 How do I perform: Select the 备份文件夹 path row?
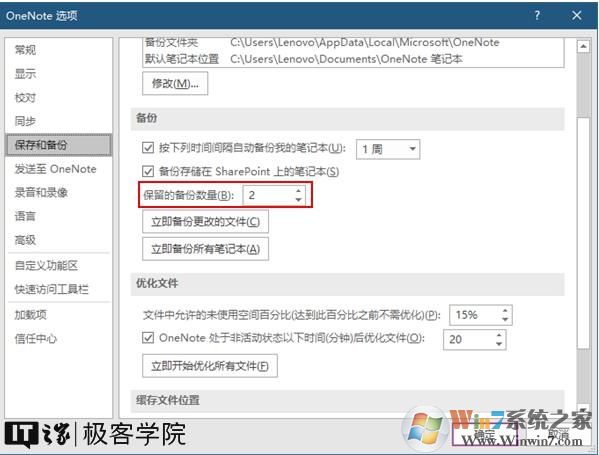coord(353,42)
